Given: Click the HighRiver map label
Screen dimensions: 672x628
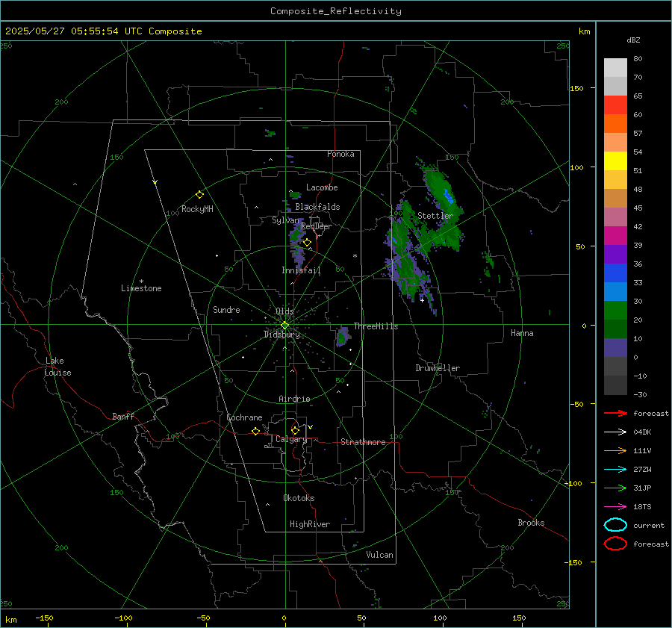Looking at the screenshot, I should tap(310, 524).
